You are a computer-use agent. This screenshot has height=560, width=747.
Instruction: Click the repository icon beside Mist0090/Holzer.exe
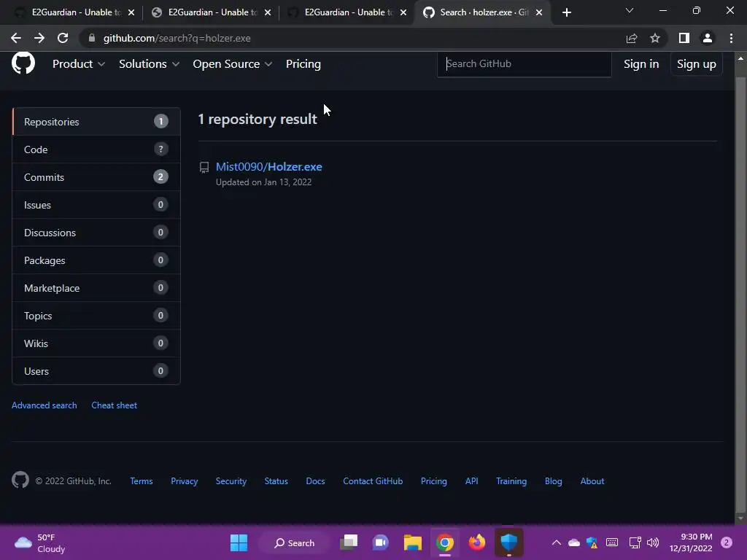(x=204, y=167)
